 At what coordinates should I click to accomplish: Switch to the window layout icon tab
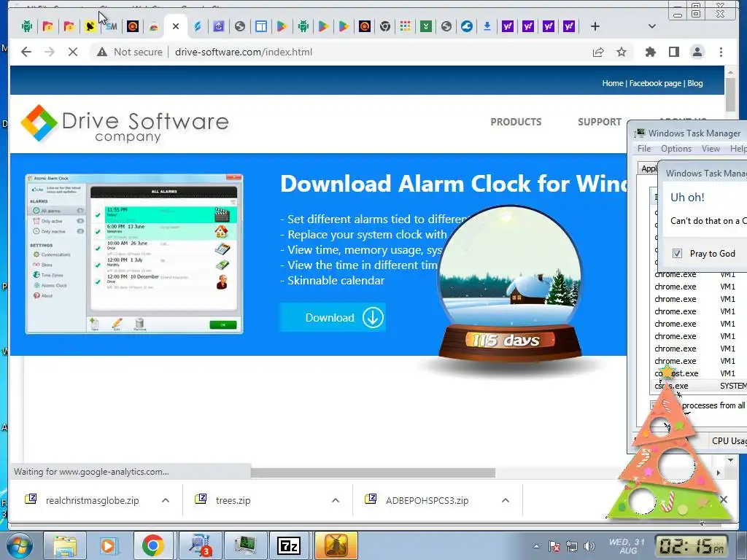pyautogui.click(x=261, y=26)
